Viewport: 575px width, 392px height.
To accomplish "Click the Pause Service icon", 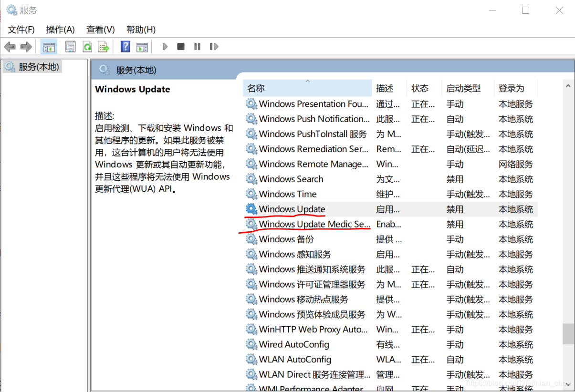I will tap(197, 47).
